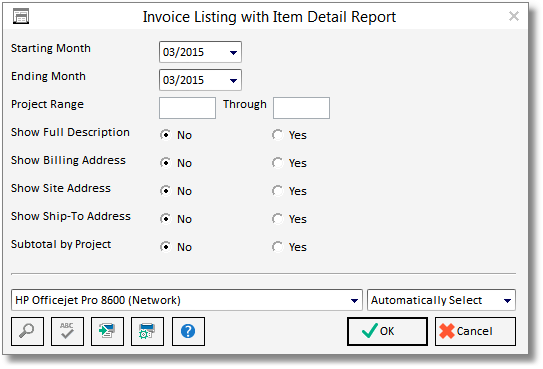Close the Invoice Listing dialog
This screenshot has width=543, height=369.
pos(514,16)
